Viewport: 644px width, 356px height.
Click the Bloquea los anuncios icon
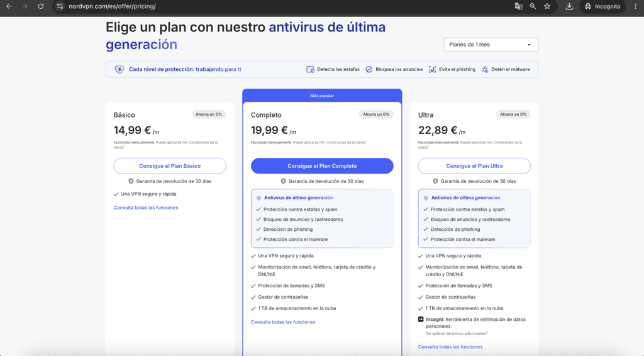pyautogui.click(x=369, y=69)
